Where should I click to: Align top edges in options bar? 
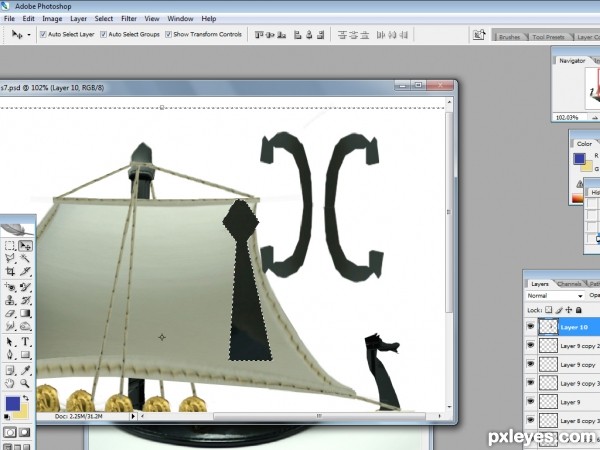coord(259,35)
